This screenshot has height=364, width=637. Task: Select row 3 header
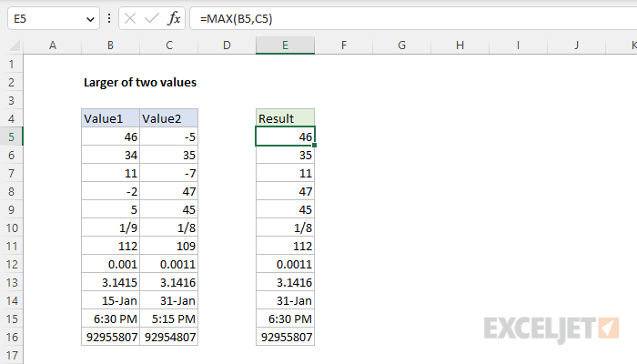[x=11, y=100]
